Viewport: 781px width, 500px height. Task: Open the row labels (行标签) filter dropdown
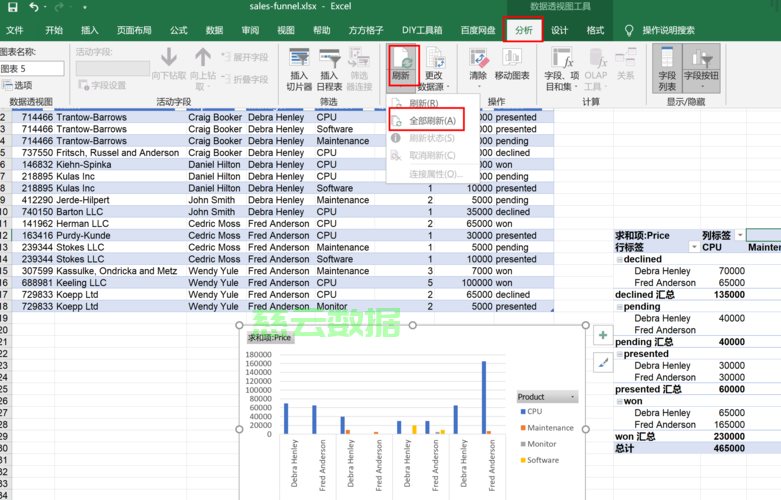694,248
